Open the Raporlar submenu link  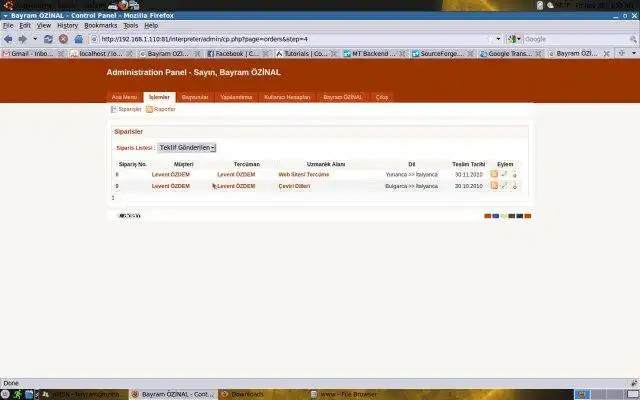[164, 109]
